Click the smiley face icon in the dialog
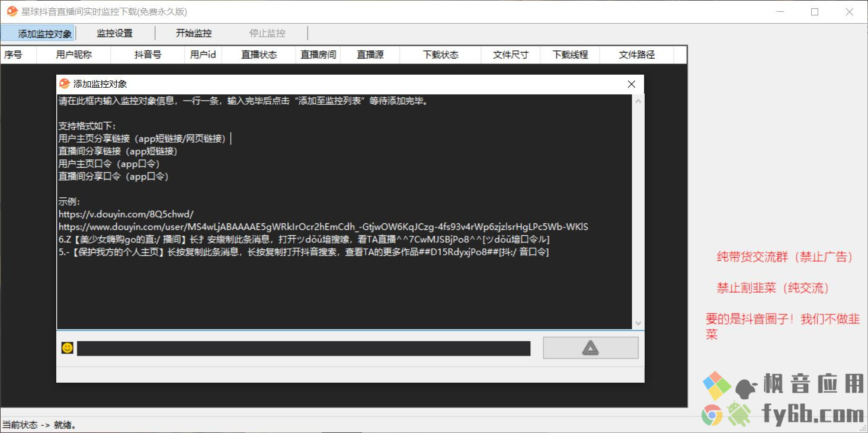This screenshot has height=433, width=868. point(68,348)
